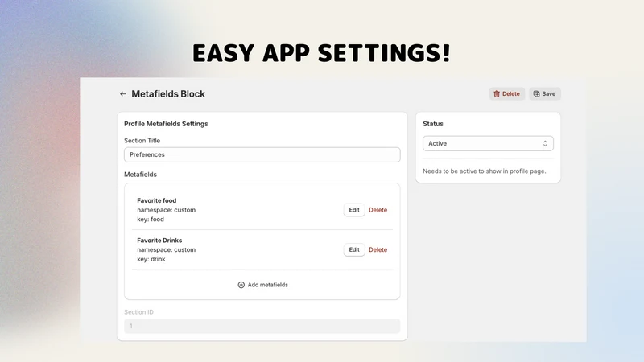Click the 'key: drink' text
The image size is (644, 362).
(x=151, y=259)
